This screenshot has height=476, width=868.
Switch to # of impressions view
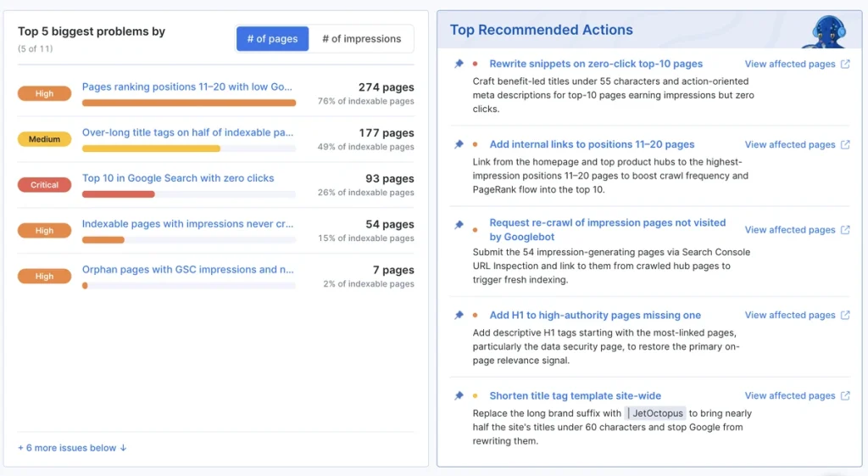[361, 39]
